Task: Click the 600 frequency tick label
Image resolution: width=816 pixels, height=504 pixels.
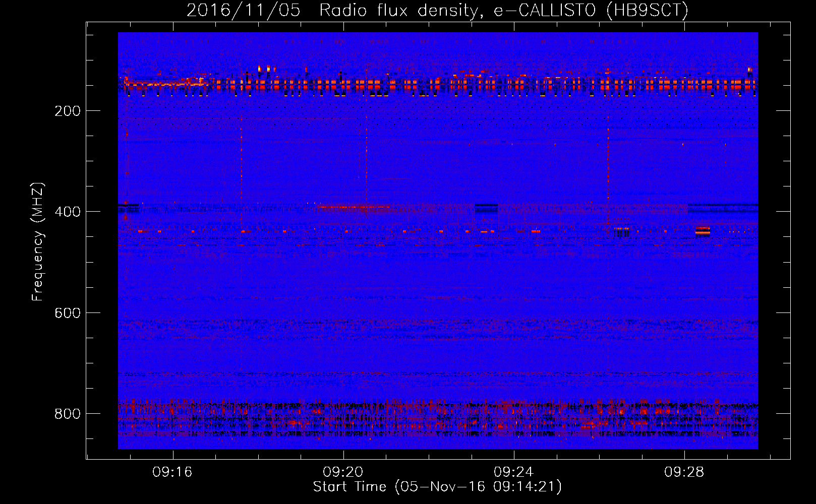Action: pos(68,313)
